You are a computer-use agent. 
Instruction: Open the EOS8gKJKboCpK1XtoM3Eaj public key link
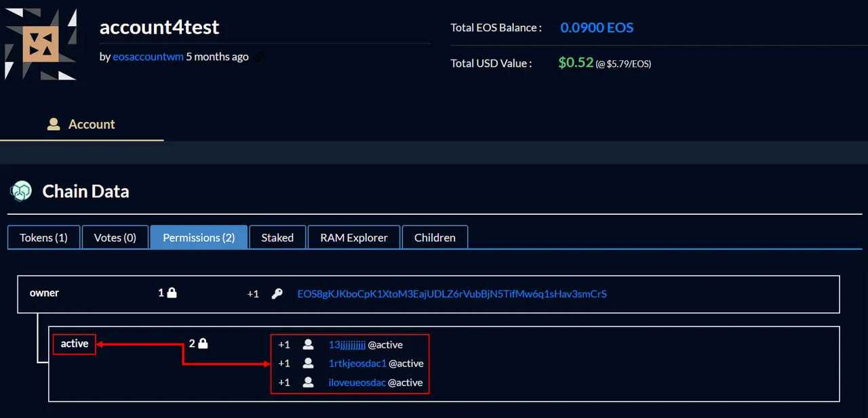coord(452,294)
